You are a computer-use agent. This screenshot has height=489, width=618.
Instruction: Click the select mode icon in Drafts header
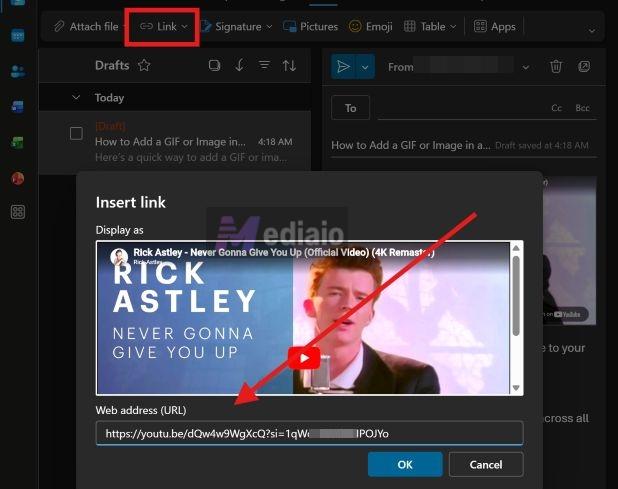pyautogui.click(x=214, y=65)
